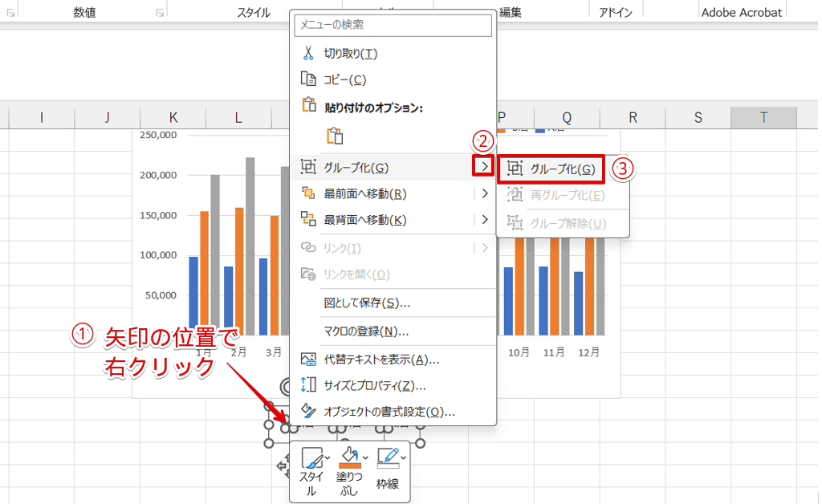The width and height of the screenshot is (822, 504).
Task: Choose 図として保存(S) menu item
Action: [367, 303]
